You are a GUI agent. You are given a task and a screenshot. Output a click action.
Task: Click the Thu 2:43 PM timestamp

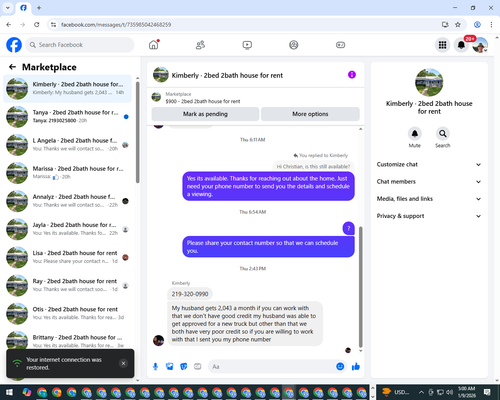253,269
